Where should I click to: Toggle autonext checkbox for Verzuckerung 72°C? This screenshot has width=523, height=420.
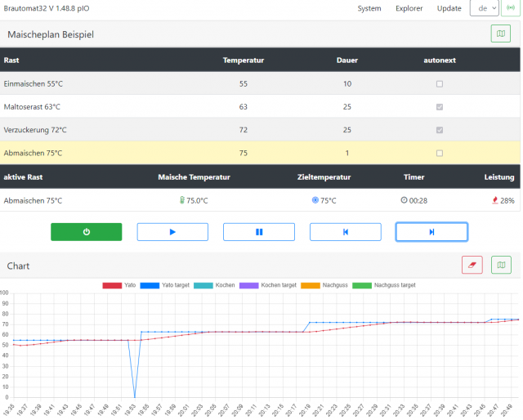[x=440, y=130]
